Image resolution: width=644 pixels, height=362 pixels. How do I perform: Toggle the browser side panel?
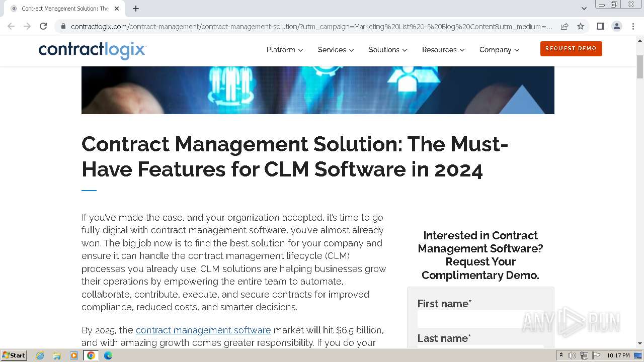pyautogui.click(x=600, y=26)
